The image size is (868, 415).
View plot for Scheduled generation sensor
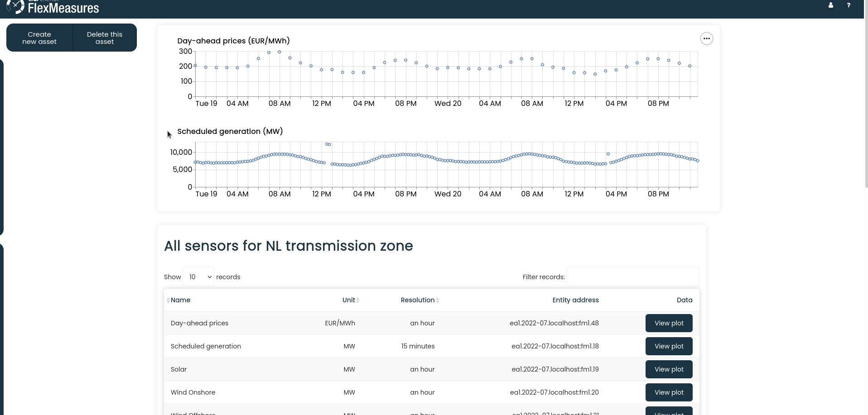[669, 346]
